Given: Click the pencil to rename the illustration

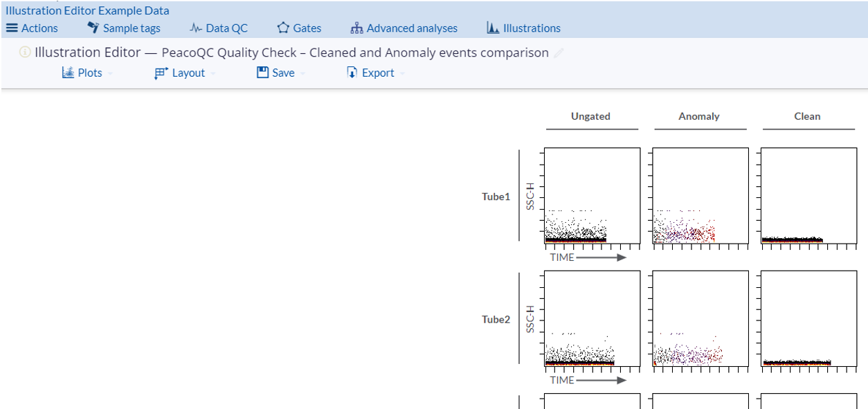Looking at the screenshot, I should 558,53.
